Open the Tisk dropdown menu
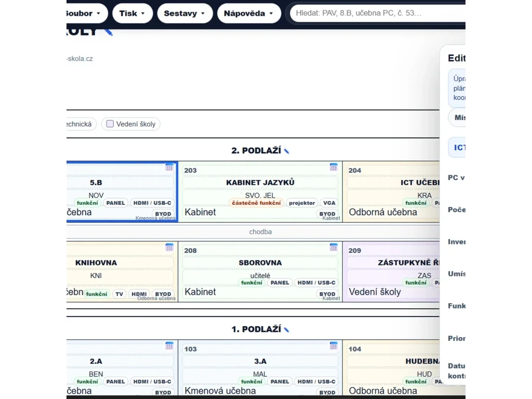 (132, 13)
